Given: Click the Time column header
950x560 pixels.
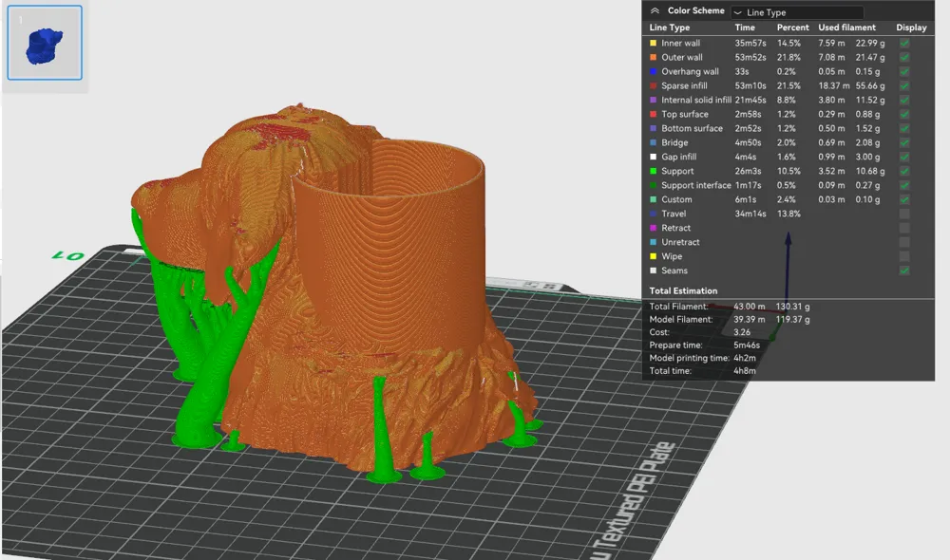Looking at the screenshot, I should tap(745, 28).
